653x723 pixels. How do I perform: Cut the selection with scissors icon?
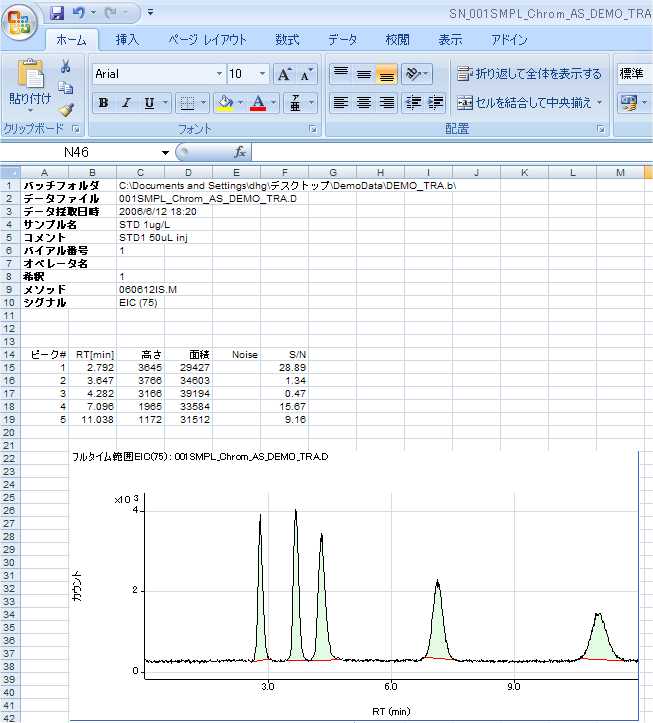pos(65,66)
